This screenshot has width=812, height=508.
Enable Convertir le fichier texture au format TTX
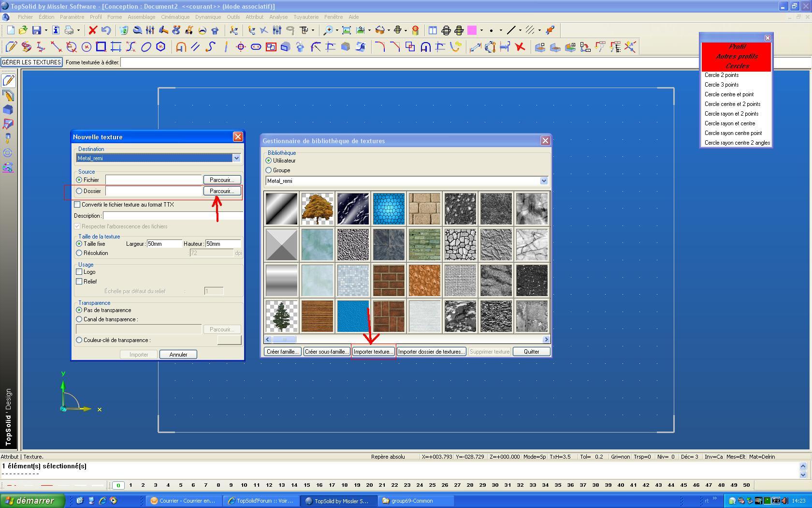pyautogui.click(x=77, y=205)
